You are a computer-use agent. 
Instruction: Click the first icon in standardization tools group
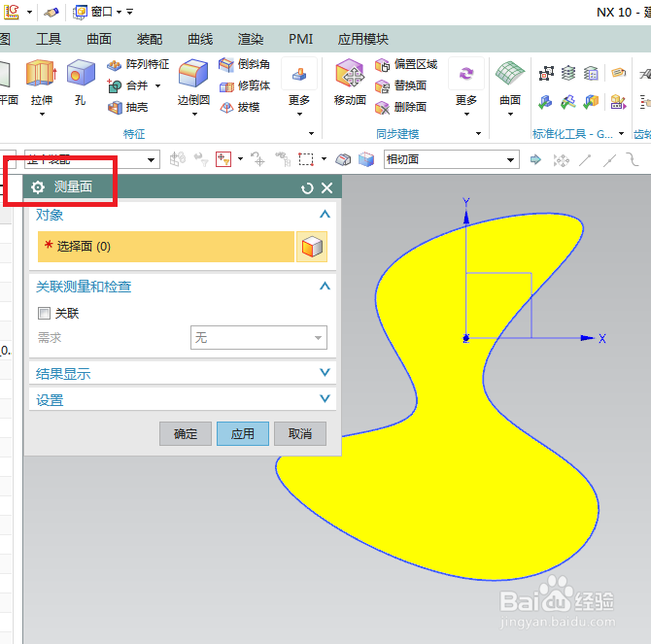pos(546,74)
